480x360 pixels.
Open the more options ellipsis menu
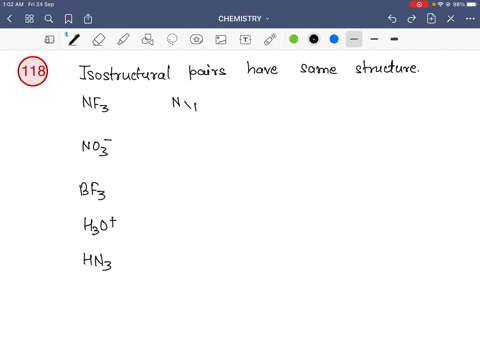click(x=470, y=19)
